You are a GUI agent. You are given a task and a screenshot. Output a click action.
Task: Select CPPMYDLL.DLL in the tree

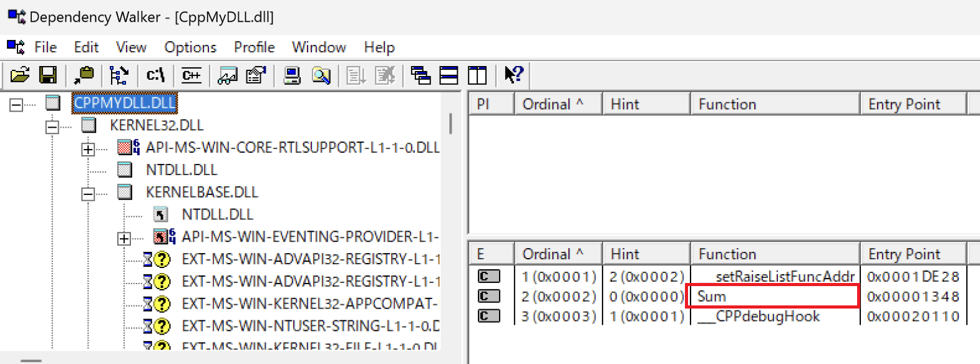[125, 103]
